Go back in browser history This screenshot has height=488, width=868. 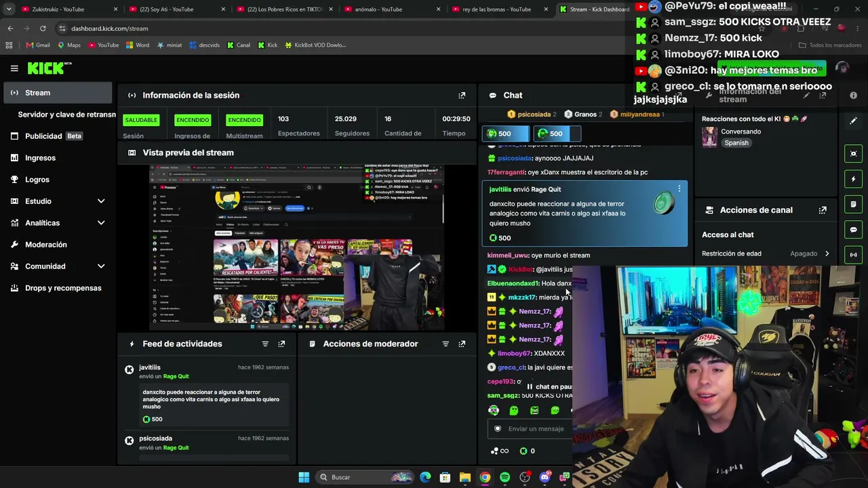pyautogui.click(x=10, y=28)
